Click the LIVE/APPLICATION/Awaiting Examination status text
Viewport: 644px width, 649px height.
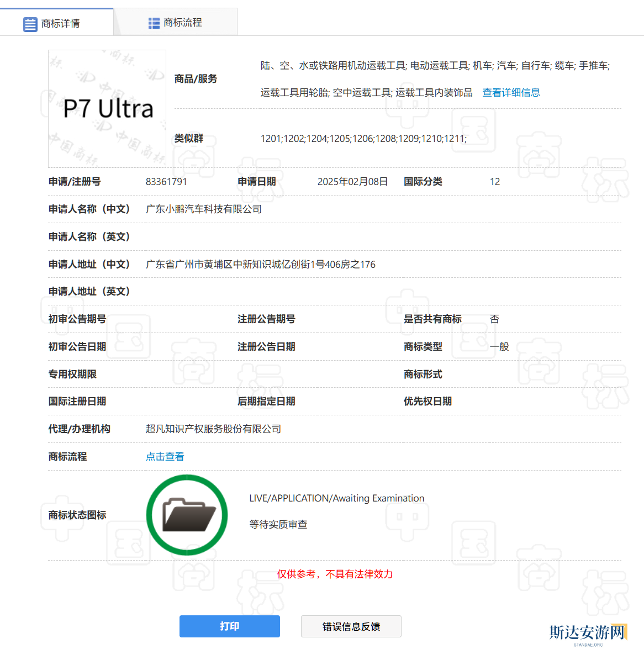[336, 498]
